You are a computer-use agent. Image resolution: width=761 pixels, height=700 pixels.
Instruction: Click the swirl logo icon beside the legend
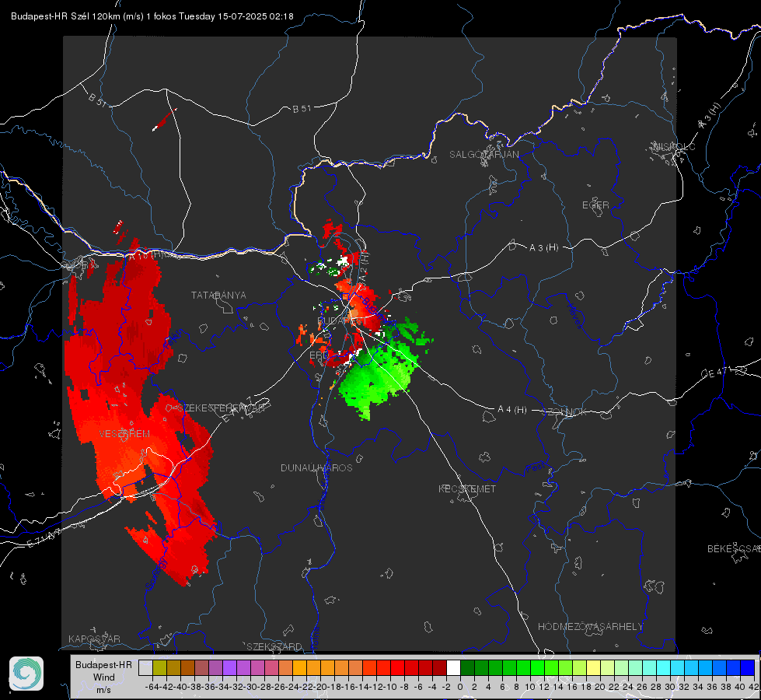click(26, 674)
